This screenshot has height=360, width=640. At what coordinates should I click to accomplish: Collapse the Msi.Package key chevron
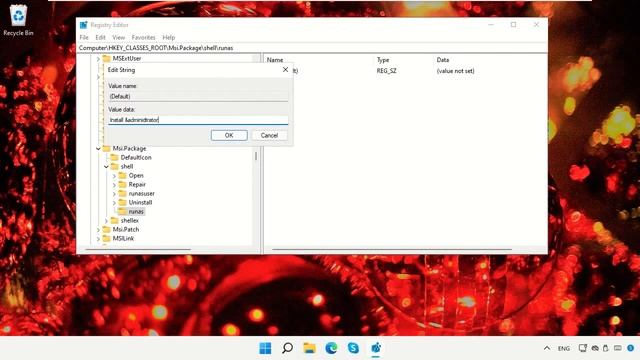98,149
